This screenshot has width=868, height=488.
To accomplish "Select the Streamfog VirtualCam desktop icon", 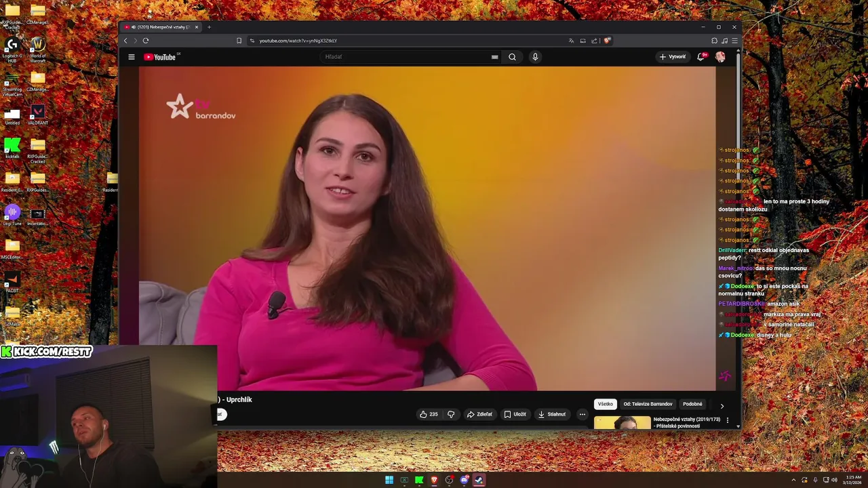I will pos(12,84).
